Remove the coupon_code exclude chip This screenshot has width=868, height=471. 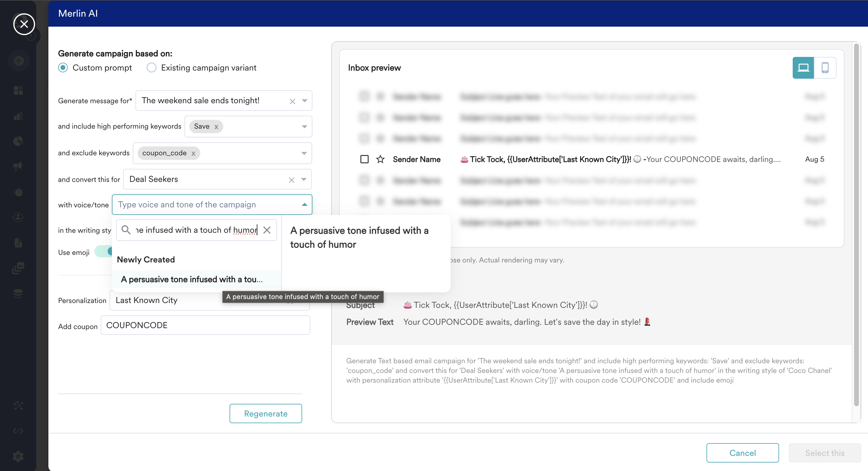(194, 153)
